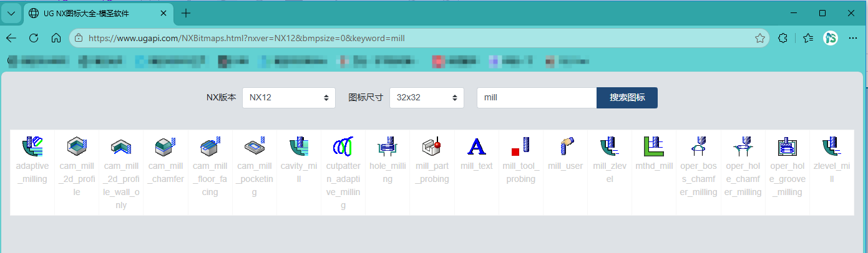Click the adaptive_milling icon
868x253 pixels.
click(x=32, y=146)
